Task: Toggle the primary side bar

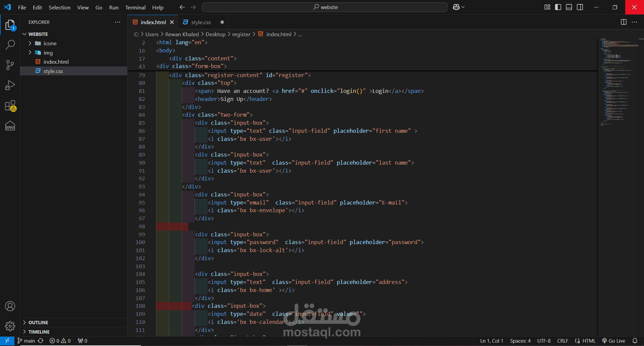Action: point(558,7)
